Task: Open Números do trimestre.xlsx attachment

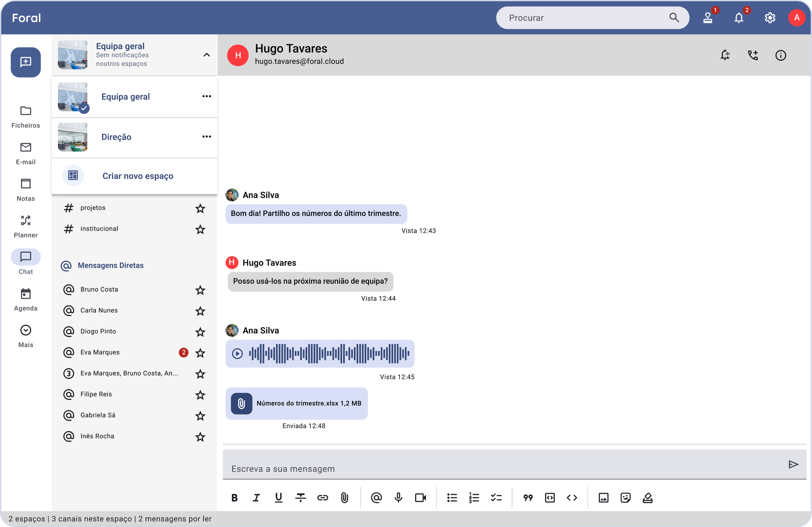Action: click(x=297, y=403)
